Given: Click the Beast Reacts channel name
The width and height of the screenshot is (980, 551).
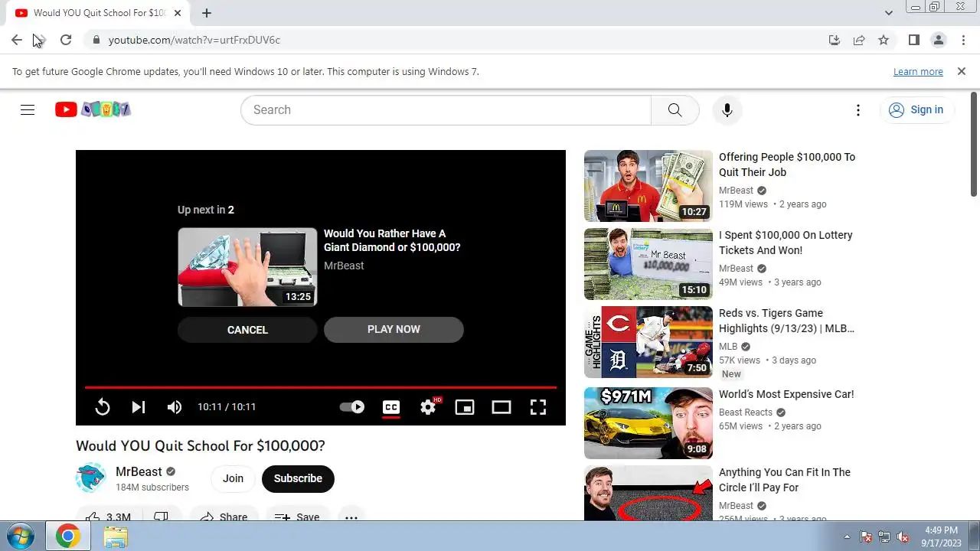Looking at the screenshot, I should coord(746,412).
